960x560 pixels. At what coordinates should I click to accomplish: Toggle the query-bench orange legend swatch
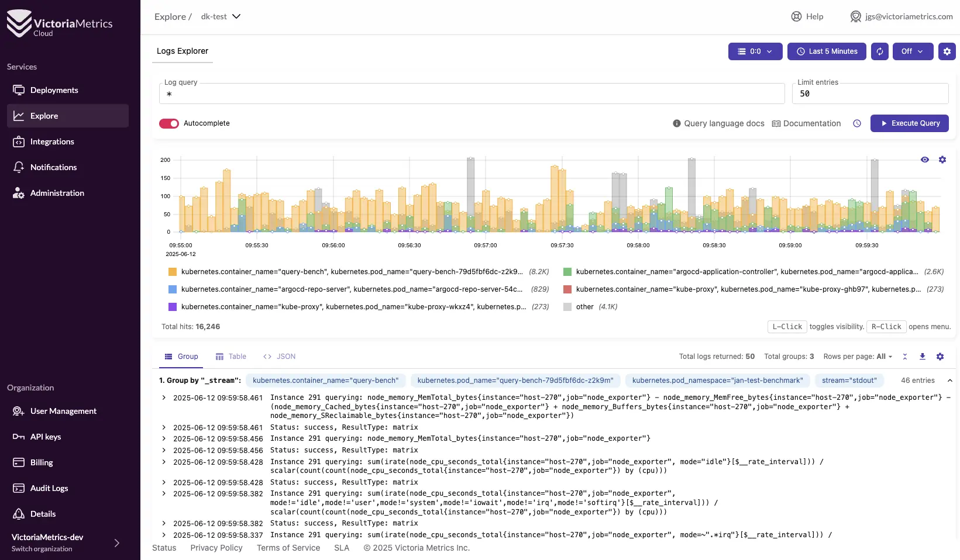pyautogui.click(x=173, y=272)
